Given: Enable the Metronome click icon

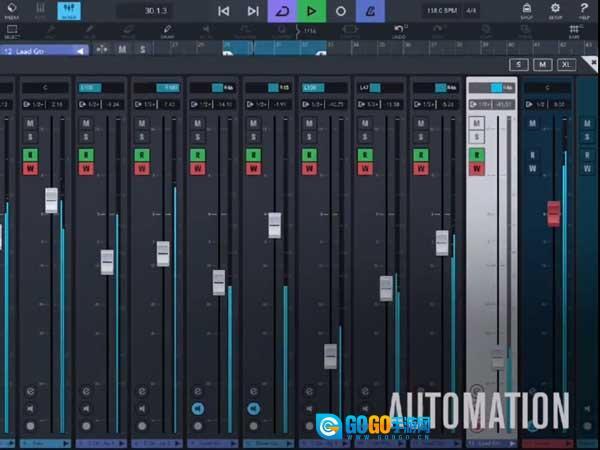Looking at the screenshot, I should 371,11.
